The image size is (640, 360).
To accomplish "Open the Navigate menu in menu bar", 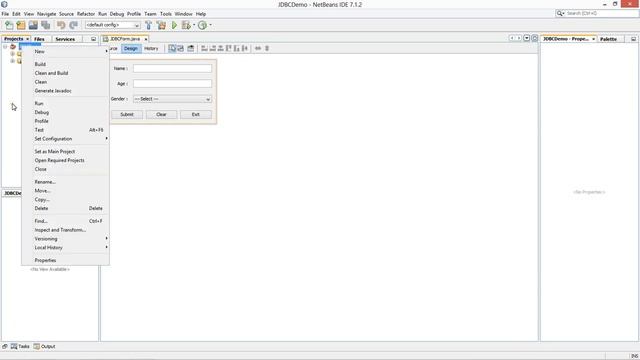I will pyautogui.click(x=47, y=14).
